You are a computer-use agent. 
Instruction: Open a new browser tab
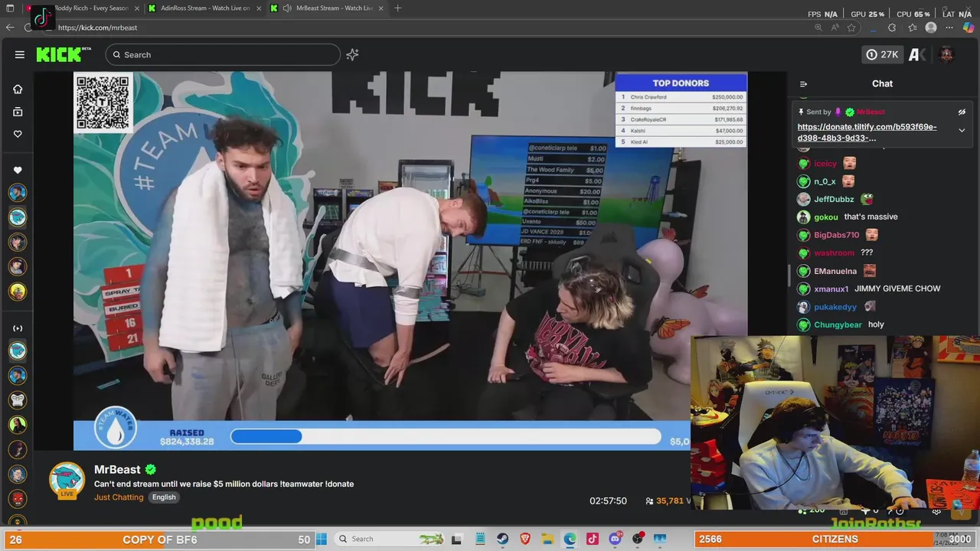pos(397,8)
